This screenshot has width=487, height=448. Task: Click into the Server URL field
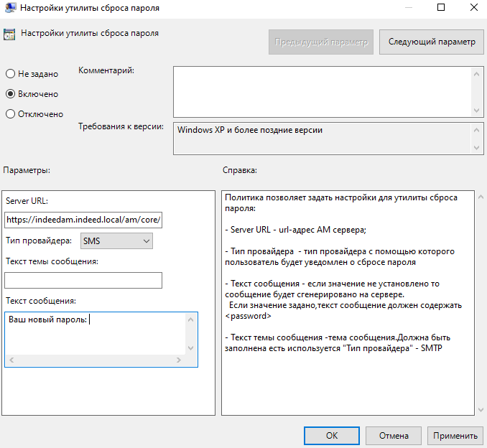[83, 219]
